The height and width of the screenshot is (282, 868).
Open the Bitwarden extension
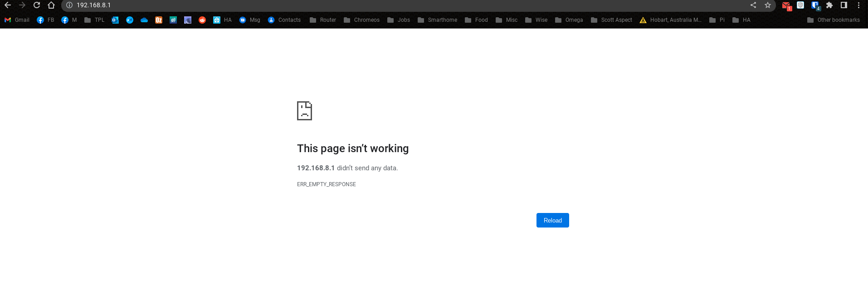pyautogui.click(x=815, y=5)
